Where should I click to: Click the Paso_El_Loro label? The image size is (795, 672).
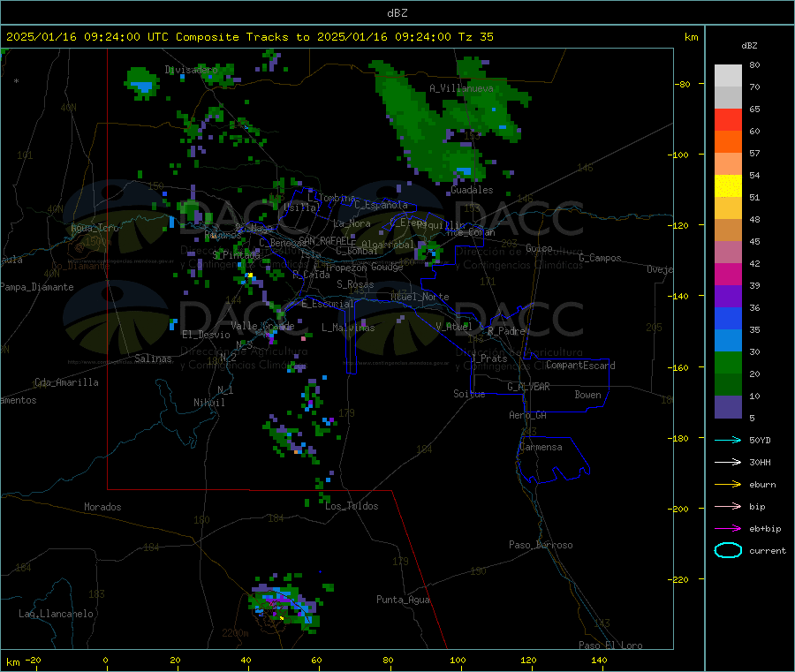[610, 646]
